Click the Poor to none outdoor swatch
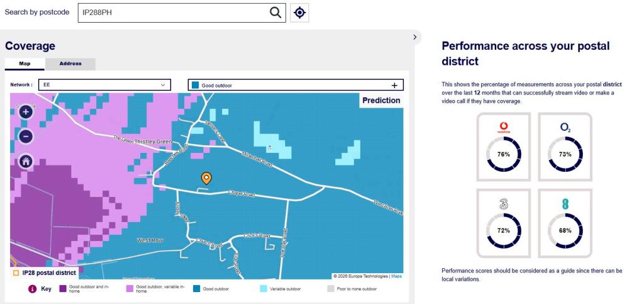Screen dimensions: 644x304 pyautogui.click(x=330, y=289)
